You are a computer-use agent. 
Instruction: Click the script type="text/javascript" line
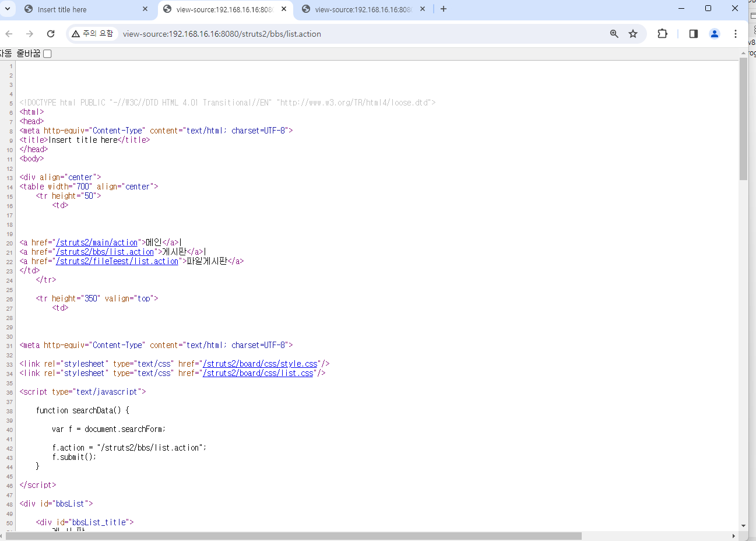pyautogui.click(x=83, y=392)
